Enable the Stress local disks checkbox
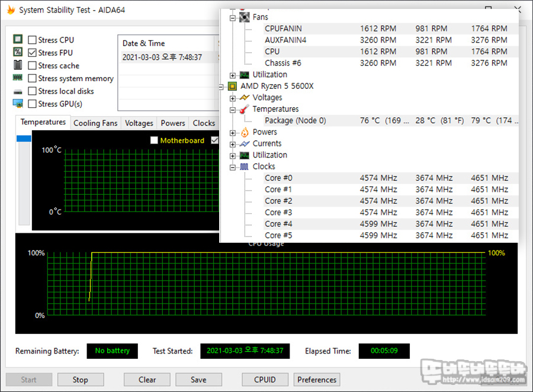This screenshot has width=533, height=392. [33, 91]
